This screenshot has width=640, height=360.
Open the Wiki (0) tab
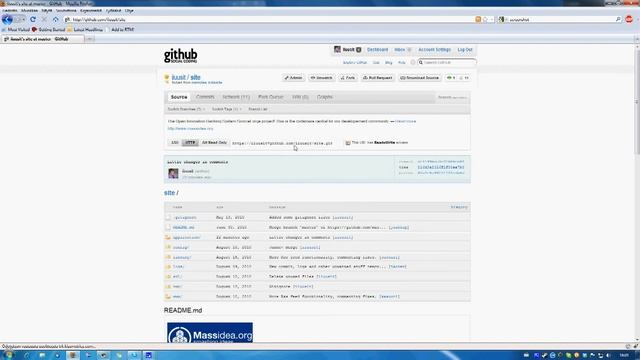click(x=300, y=97)
